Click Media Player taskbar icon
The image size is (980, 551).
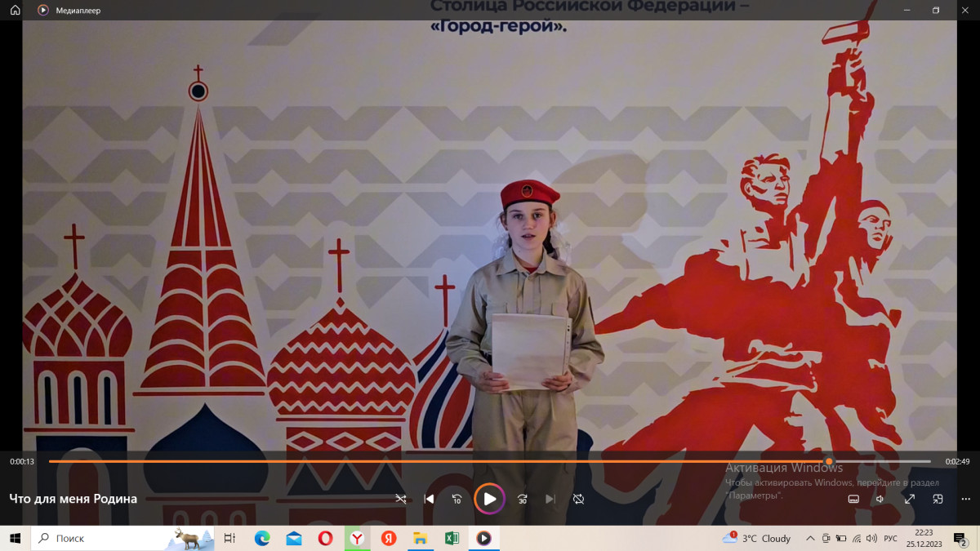coord(483,539)
